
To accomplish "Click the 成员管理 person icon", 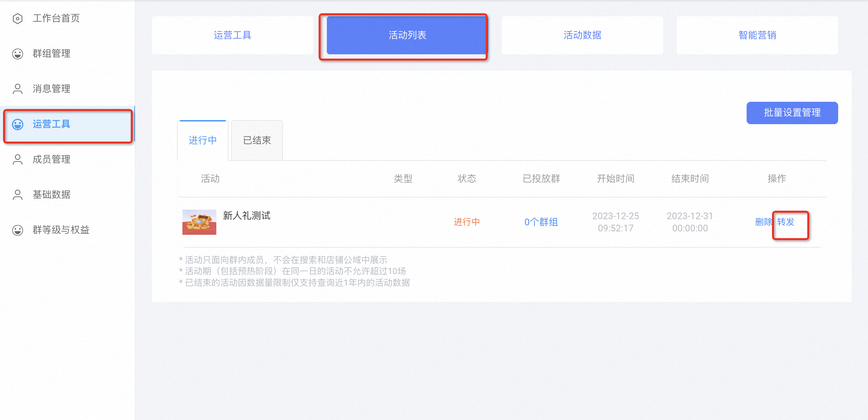I will (18, 159).
